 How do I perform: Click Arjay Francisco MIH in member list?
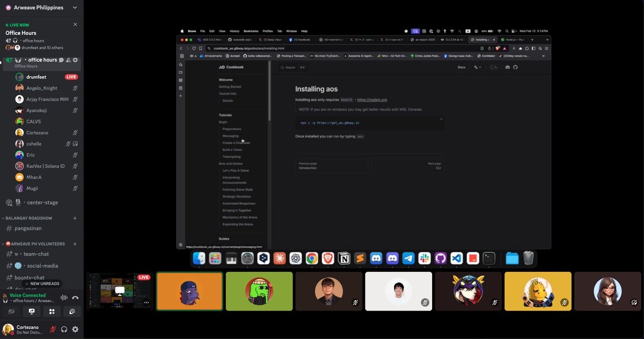(47, 99)
